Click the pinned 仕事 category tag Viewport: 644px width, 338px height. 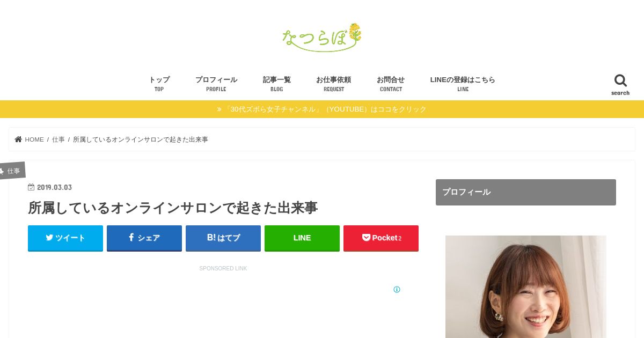(12, 171)
